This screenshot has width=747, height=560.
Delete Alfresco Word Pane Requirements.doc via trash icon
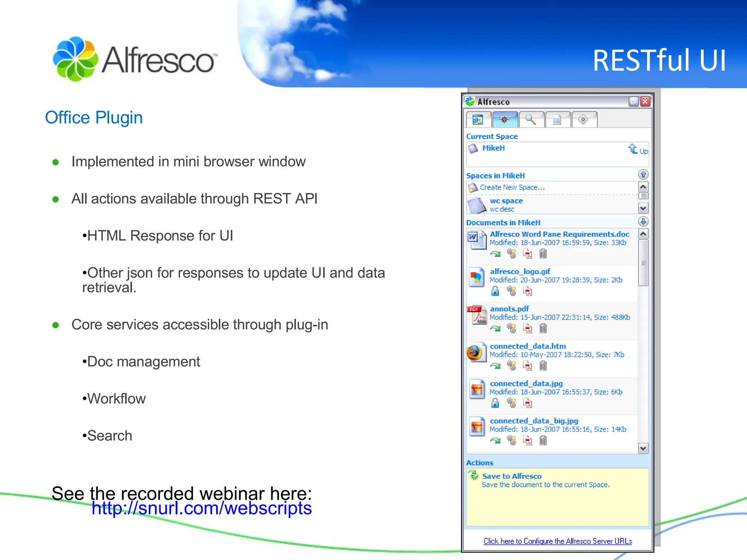tap(543, 254)
